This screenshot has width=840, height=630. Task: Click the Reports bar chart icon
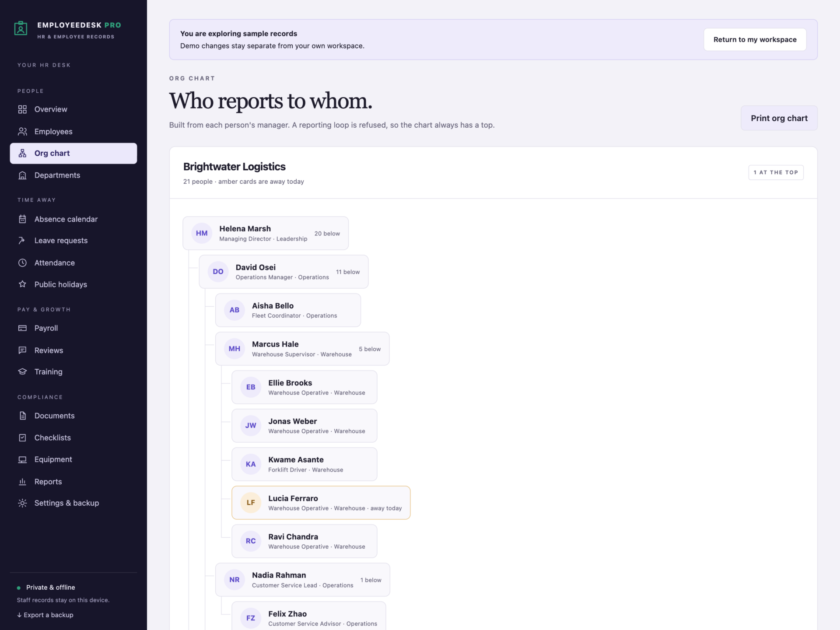[x=22, y=481]
